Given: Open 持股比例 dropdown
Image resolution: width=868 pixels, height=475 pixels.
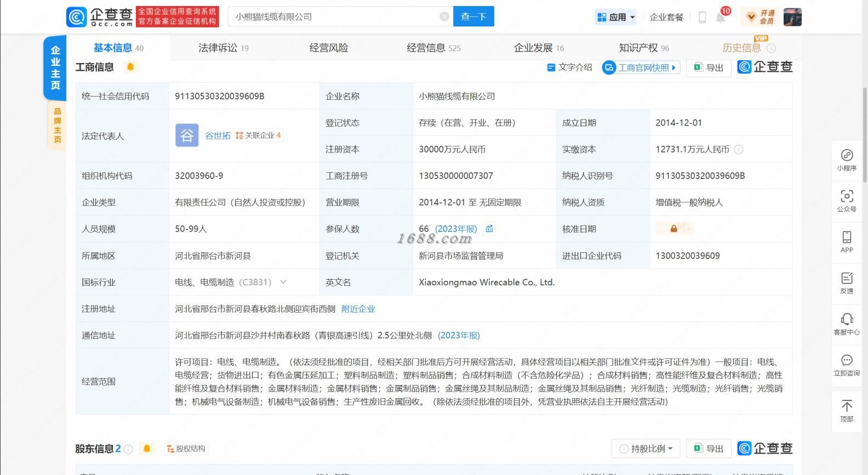Looking at the screenshot, I should tap(646, 449).
